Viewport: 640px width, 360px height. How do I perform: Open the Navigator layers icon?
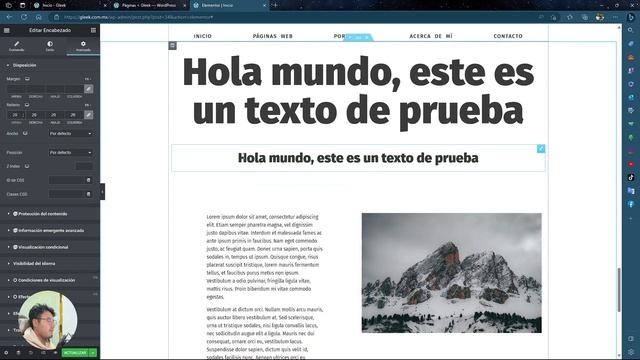[18, 353]
